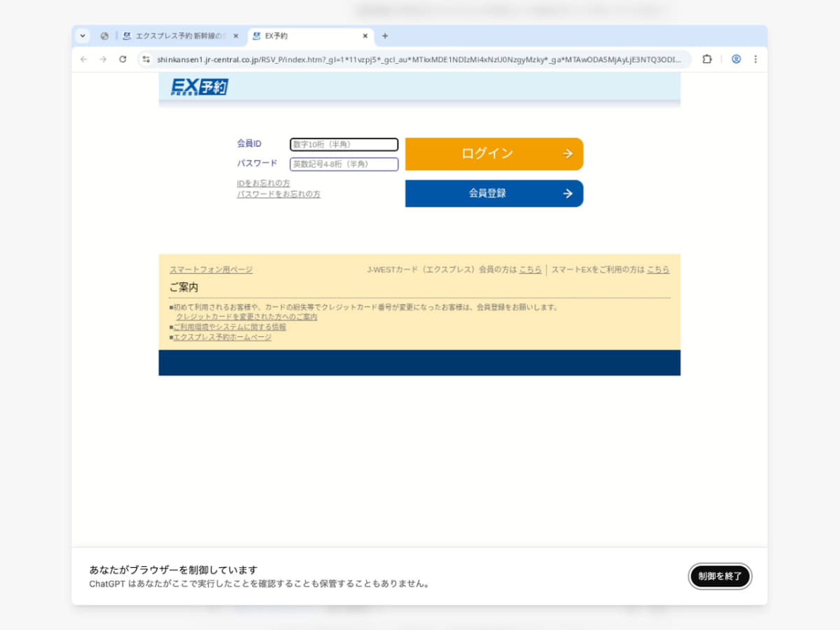Open the パスワードをお忘れの方 link

click(278, 194)
